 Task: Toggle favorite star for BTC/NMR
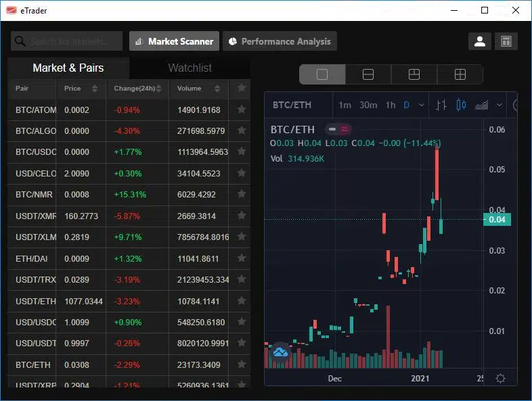click(x=241, y=194)
